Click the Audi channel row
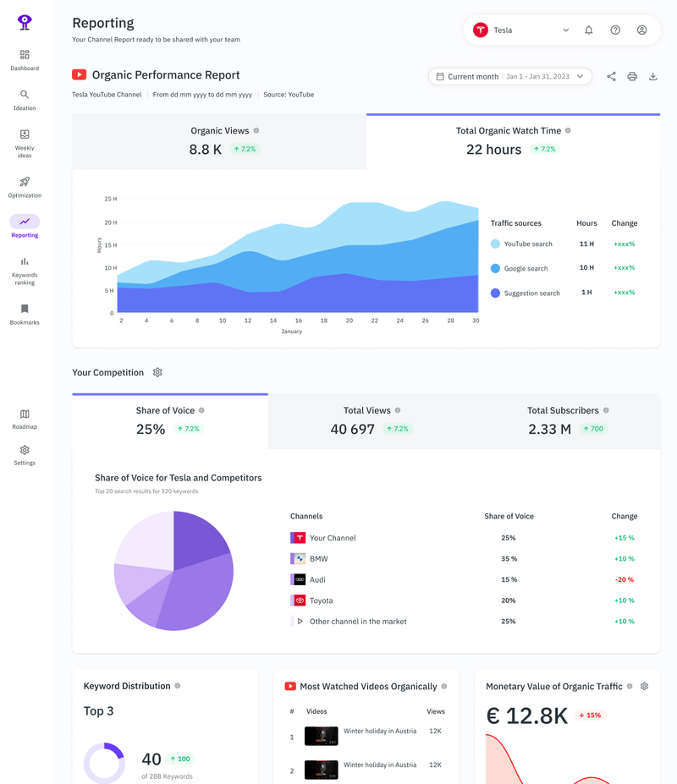This screenshot has height=784, width=677. tap(464, 579)
